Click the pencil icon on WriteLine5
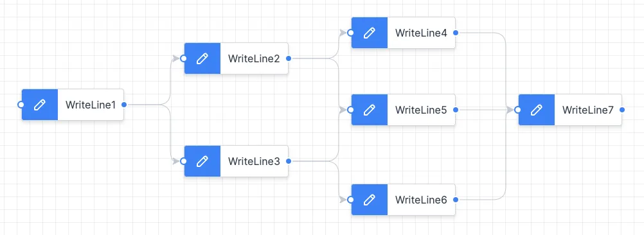The width and height of the screenshot is (644, 235). pos(369,110)
